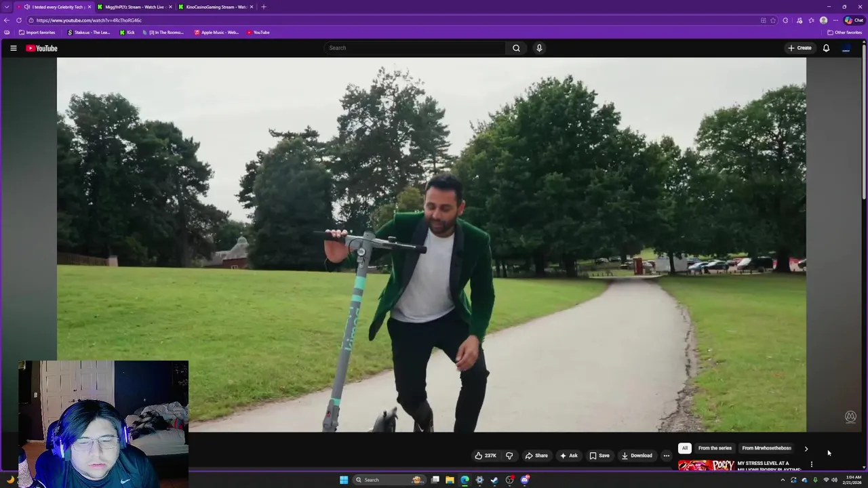
Task: Focus the YouTube search field
Action: click(415, 48)
